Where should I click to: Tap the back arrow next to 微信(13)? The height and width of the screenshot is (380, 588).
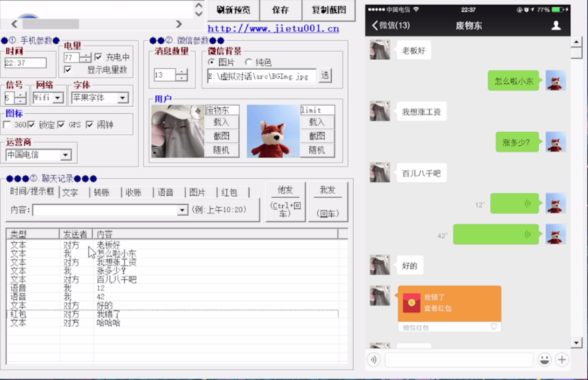click(375, 25)
